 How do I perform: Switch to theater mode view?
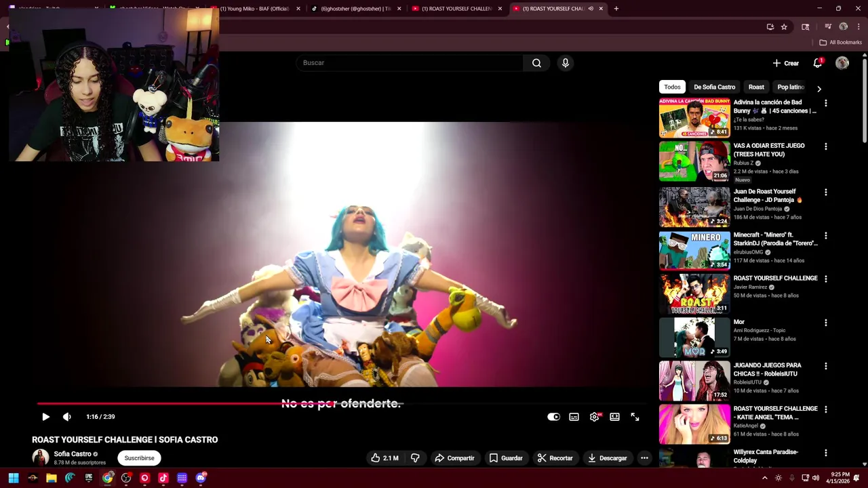click(614, 417)
